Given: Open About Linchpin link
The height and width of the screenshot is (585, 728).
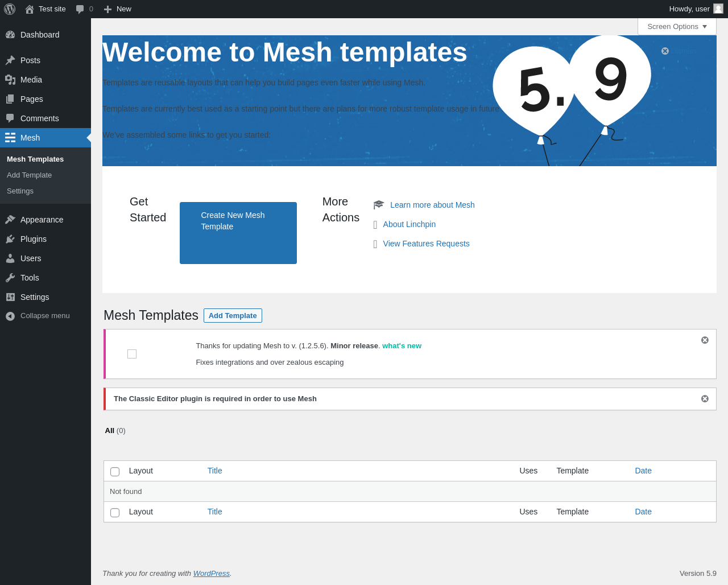Looking at the screenshot, I should click(409, 224).
